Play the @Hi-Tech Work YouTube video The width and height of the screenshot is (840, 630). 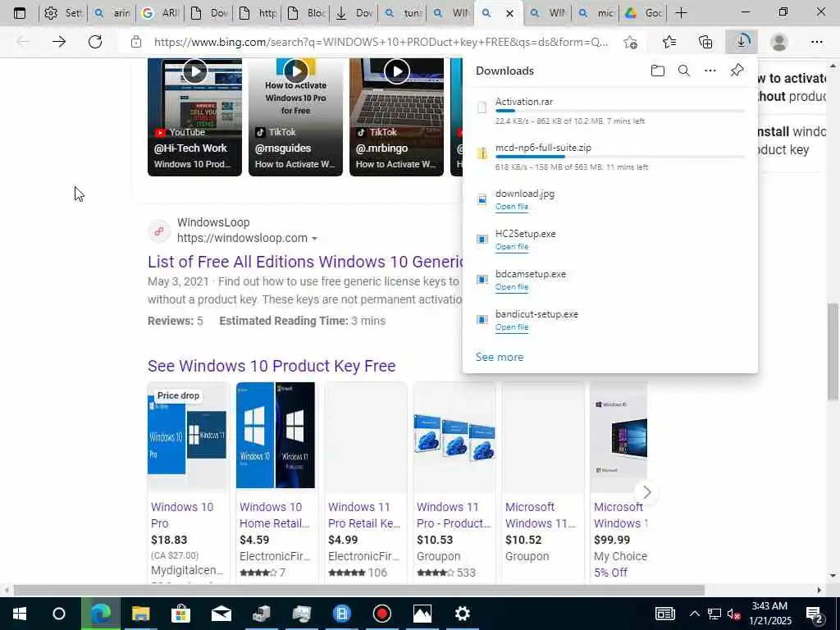195,71
